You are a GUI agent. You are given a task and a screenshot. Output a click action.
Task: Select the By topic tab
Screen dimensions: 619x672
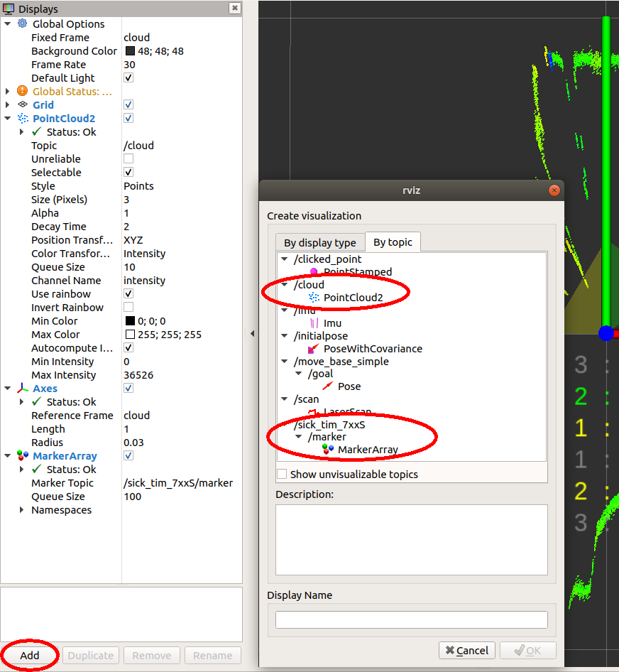[393, 242]
